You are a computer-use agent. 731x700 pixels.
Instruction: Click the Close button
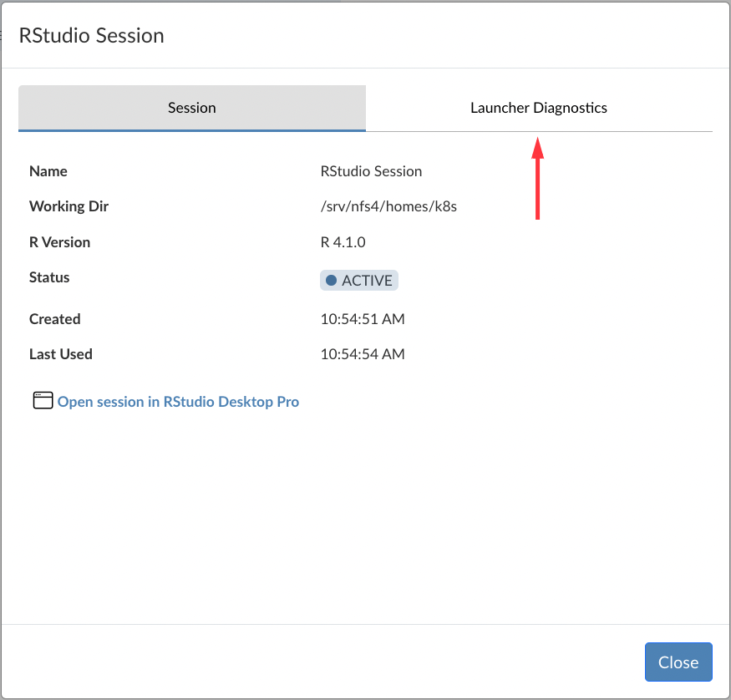(x=678, y=662)
